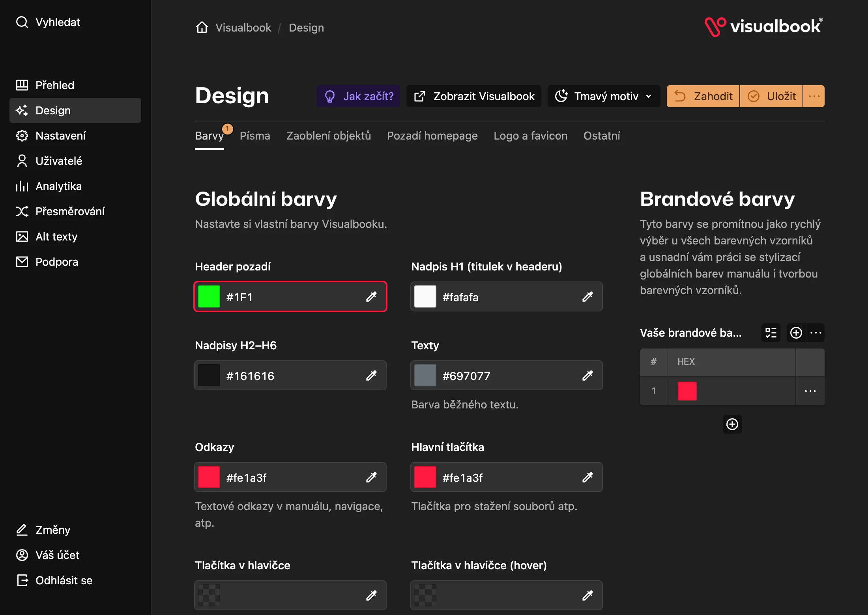Switch to the Ostatní tab
The width and height of the screenshot is (868, 615).
pos(602,136)
